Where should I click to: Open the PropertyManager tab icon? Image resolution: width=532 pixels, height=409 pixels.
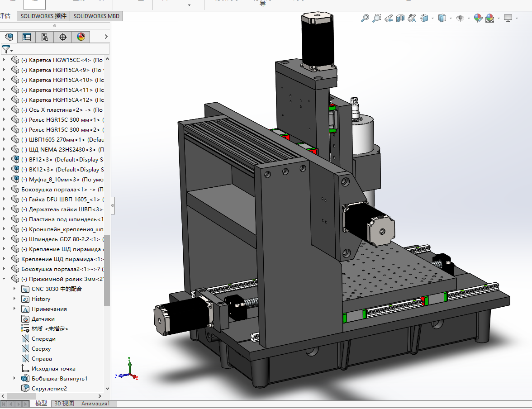click(27, 37)
